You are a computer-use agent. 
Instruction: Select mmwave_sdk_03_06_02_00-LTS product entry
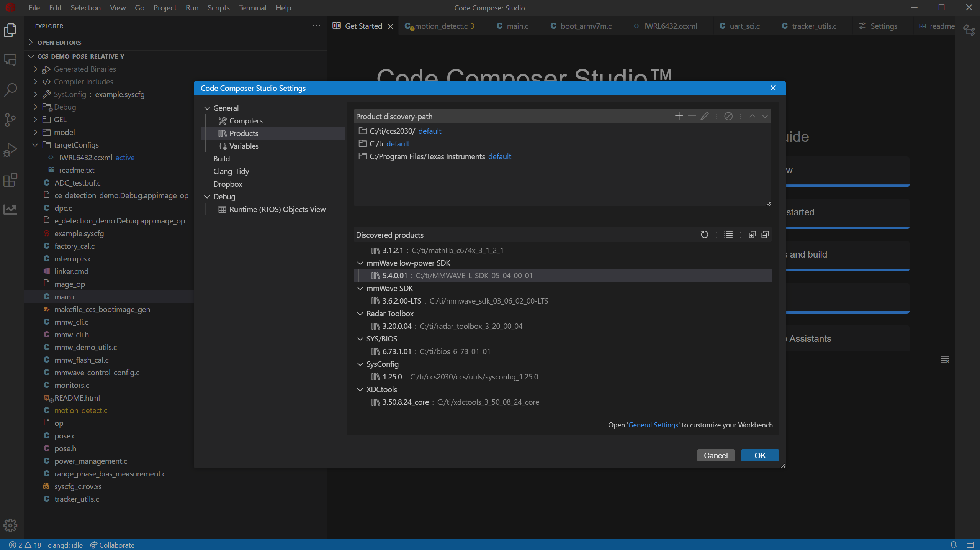(x=563, y=301)
